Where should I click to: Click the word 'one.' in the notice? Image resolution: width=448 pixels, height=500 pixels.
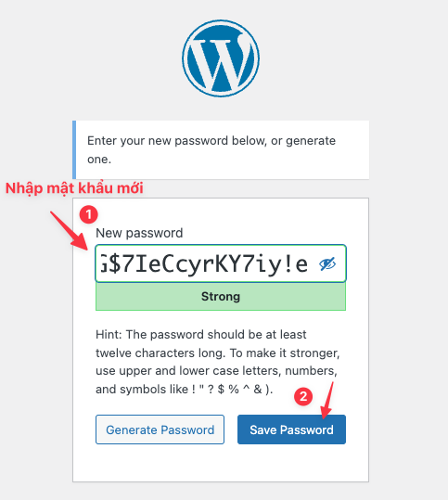pyautogui.click(x=99, y=160)
